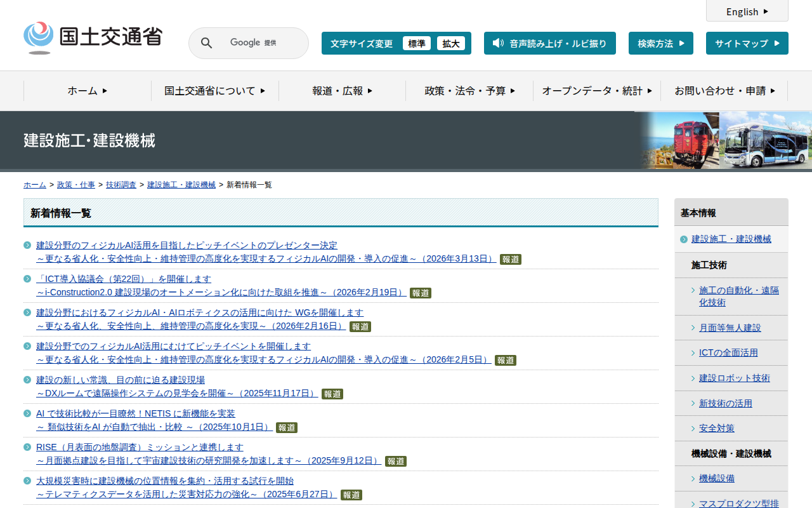Open 国土交通省について menu item
The width and height of the screenshot is (812, 508).
click(x=214, y=91)
